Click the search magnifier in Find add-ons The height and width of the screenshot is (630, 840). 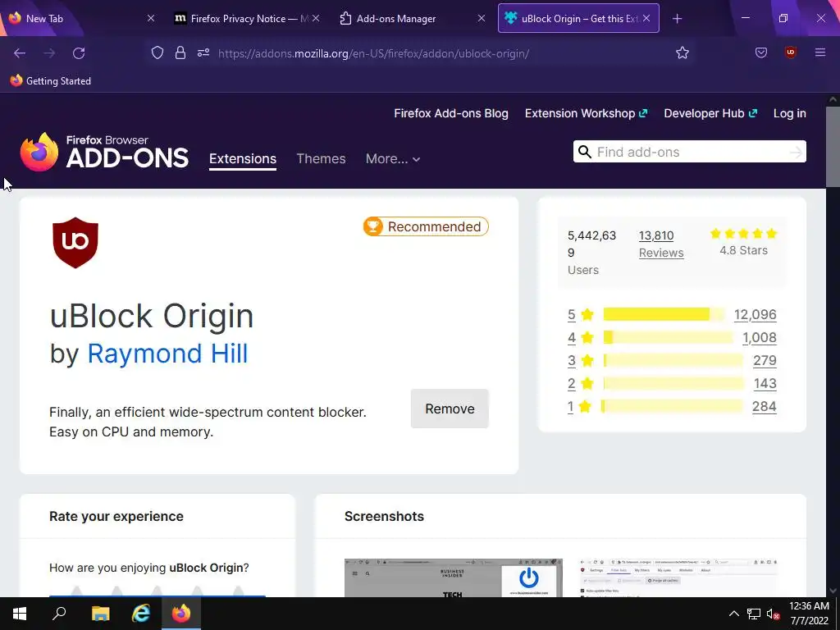tap(585, 152)
